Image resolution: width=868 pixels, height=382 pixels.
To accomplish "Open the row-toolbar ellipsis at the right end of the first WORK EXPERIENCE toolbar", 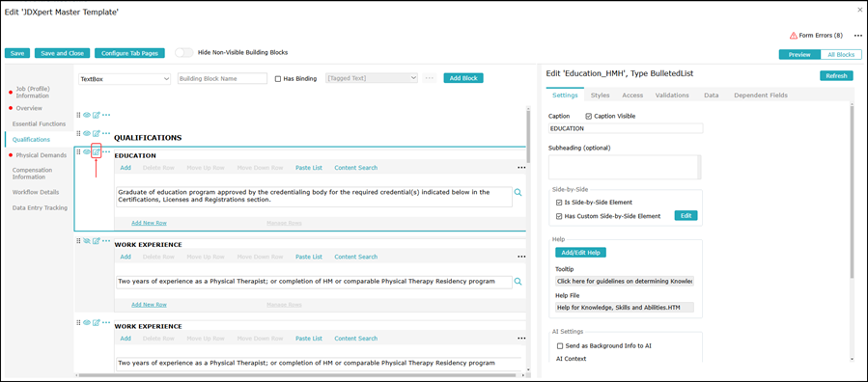I will (521, 257).
